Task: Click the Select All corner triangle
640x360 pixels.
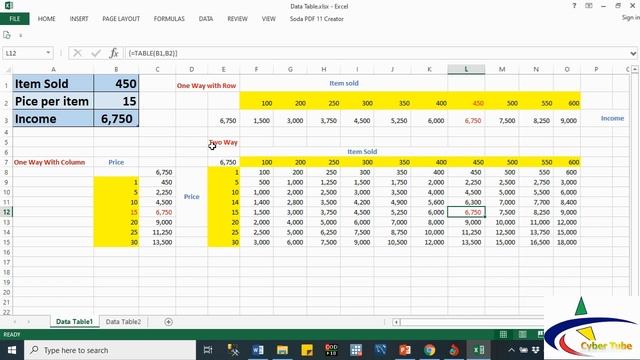Action: pyautogui.click(x=7, y=70)
